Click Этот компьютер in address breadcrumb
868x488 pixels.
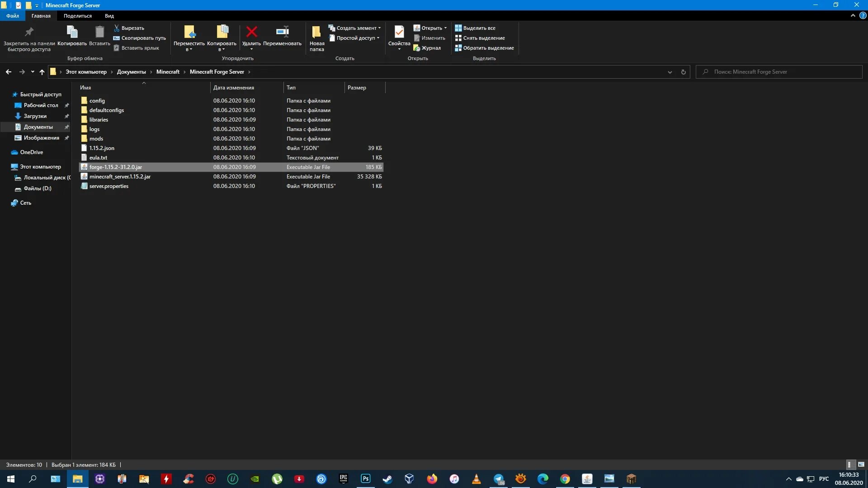tap(86, 72)
